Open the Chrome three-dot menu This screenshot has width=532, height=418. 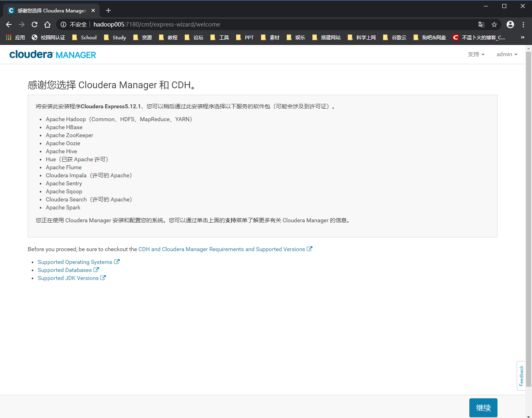tap(523, 24)
